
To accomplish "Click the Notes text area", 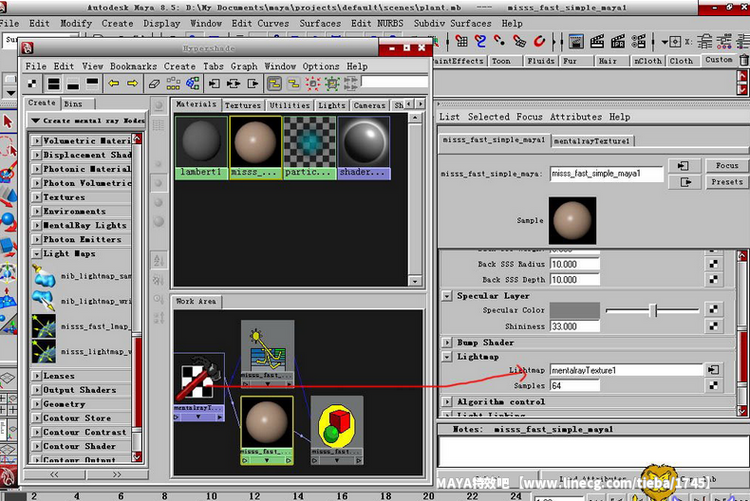I will [x=593, y=451].
